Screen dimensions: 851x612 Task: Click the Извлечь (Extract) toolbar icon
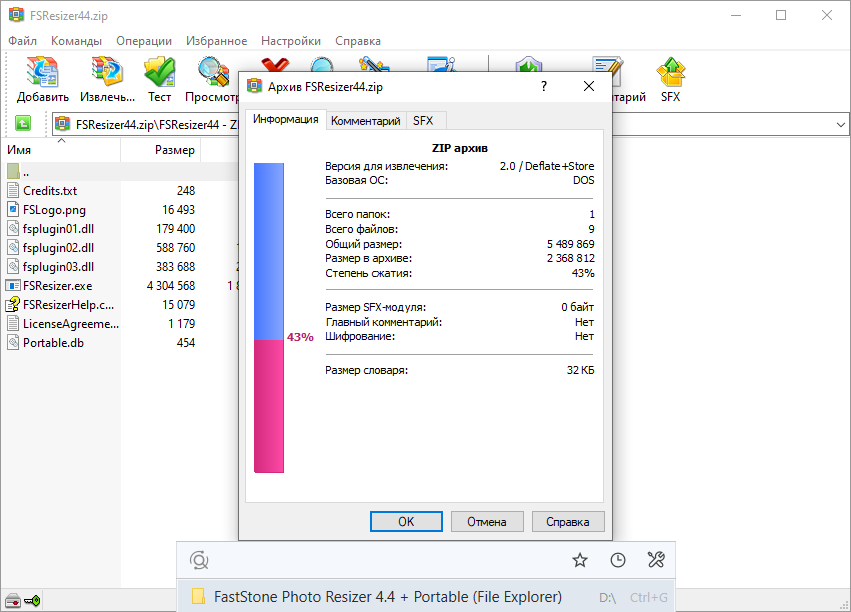pyautogui.click(x=107, y=72)
